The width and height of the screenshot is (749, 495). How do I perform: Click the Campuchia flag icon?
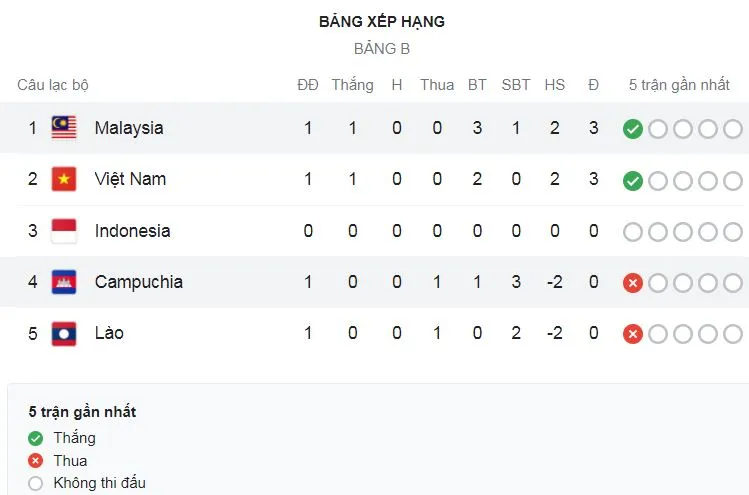(x=64, y=282)
